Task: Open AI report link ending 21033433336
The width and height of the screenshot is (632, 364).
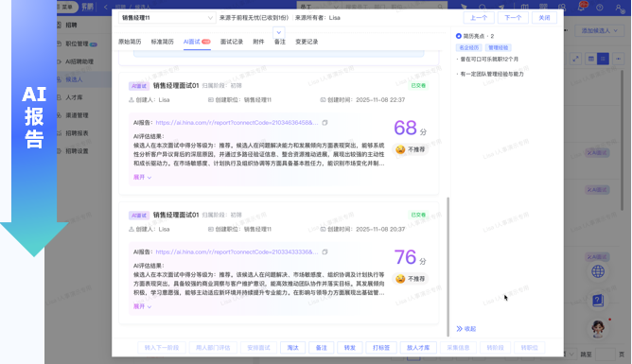Action: point(237,252)
